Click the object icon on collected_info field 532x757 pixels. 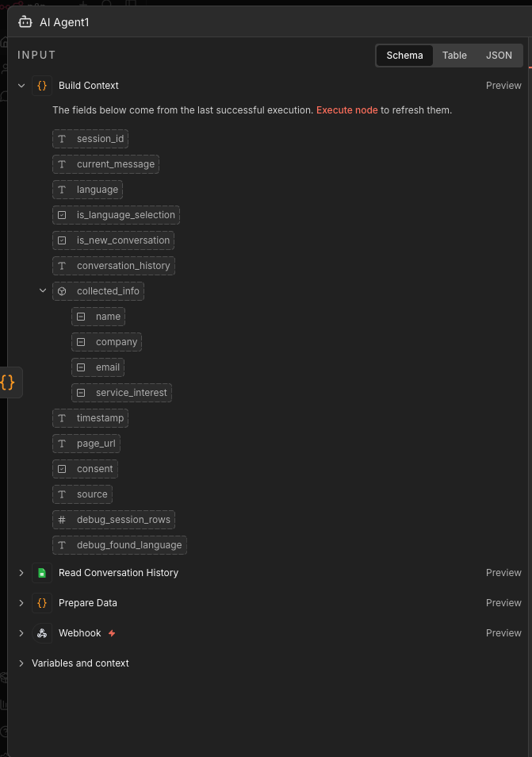click(62, 290)
